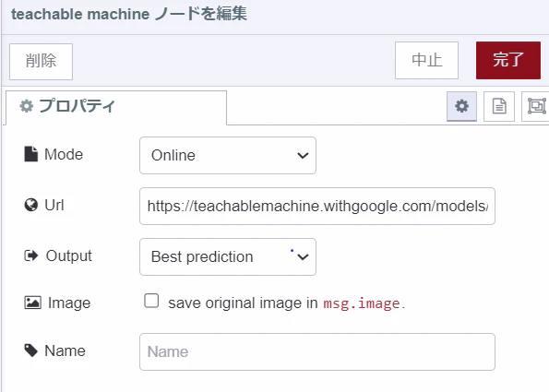Click the 中止 cancel button
The height and width of the screenshot is (392, 549).
426,60
